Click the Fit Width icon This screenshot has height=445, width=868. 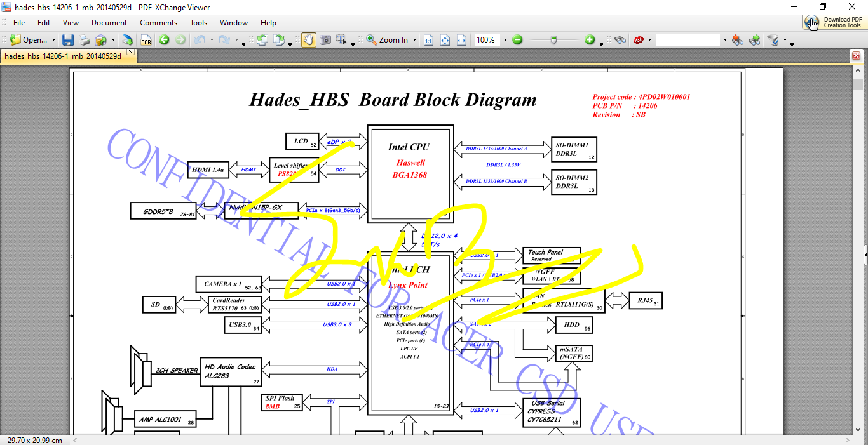pyautogui.click(x=461, y=40)
